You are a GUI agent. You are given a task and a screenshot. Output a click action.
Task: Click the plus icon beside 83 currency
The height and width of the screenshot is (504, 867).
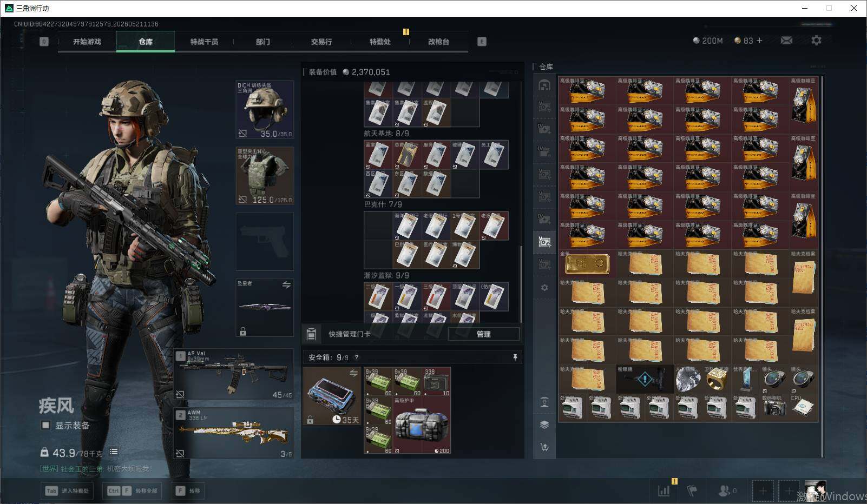click(x=759, y=41)
